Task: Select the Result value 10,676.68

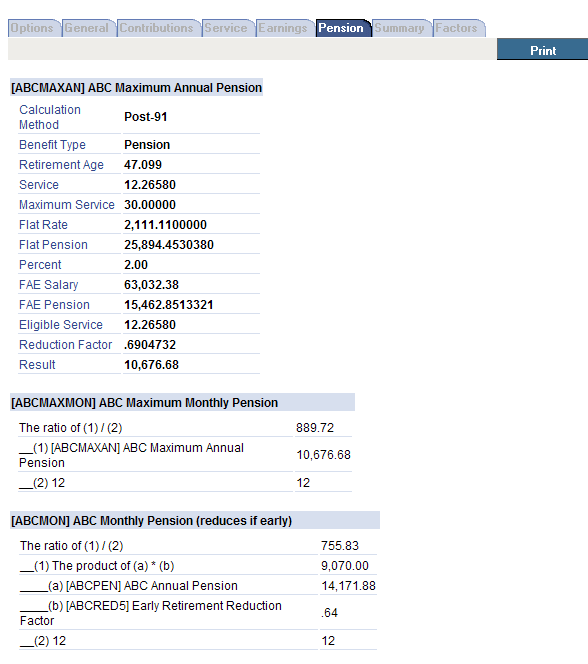Action: pyautogui.click(x=152, y=365)
